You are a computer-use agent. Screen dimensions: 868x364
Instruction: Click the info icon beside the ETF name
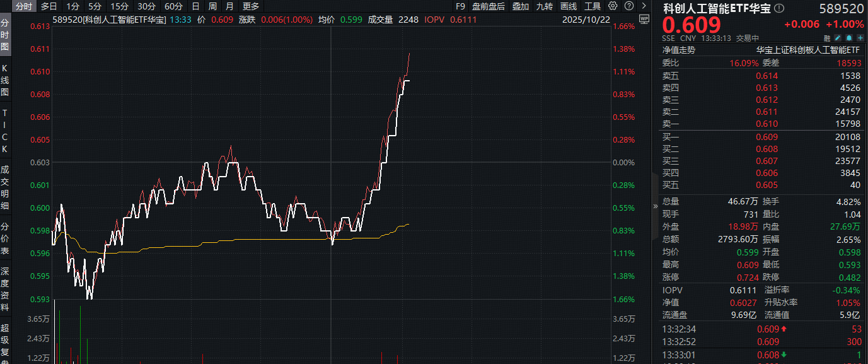coord(780,8)
